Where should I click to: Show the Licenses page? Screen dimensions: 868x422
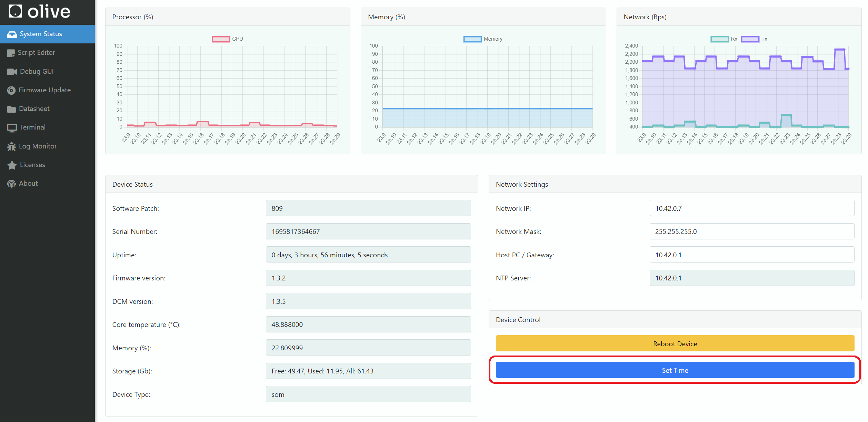pos(47,165)
